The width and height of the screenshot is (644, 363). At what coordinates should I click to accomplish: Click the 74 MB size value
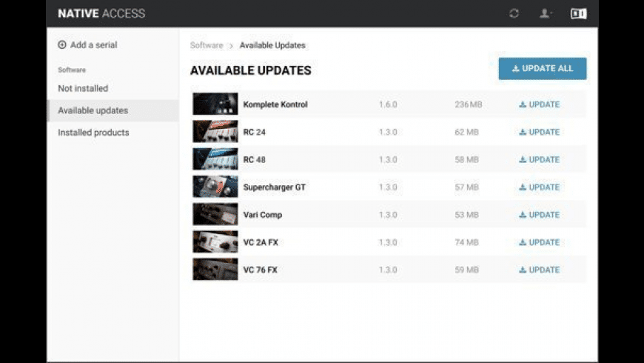point(466,242)
